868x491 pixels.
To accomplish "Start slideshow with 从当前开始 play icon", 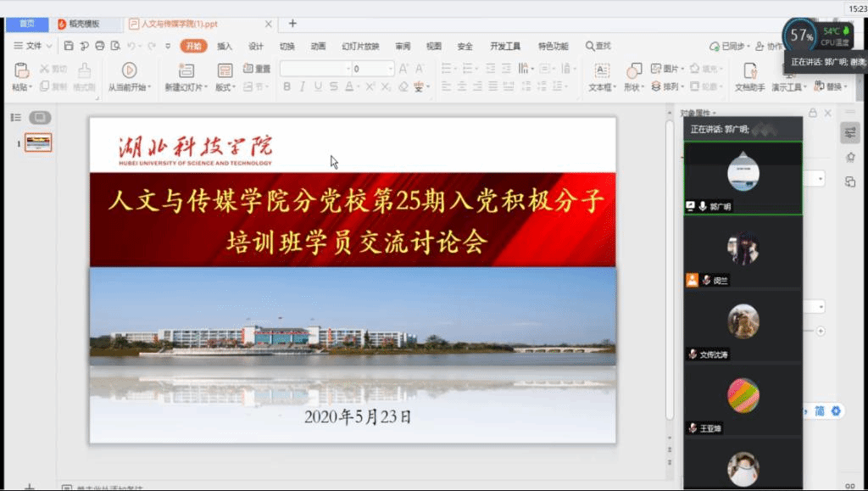I will click(129, 70).
